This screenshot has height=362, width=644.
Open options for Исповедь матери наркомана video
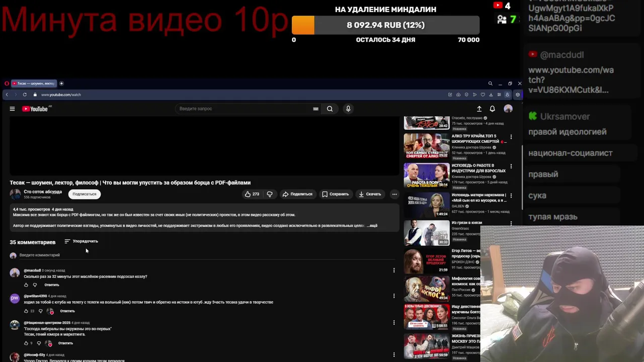(511, 196)
